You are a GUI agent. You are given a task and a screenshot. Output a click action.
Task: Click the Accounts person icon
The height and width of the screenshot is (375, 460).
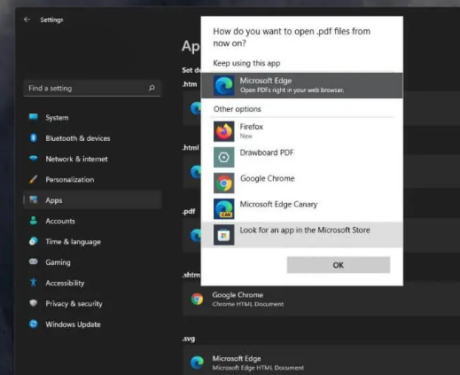[33, 220]
